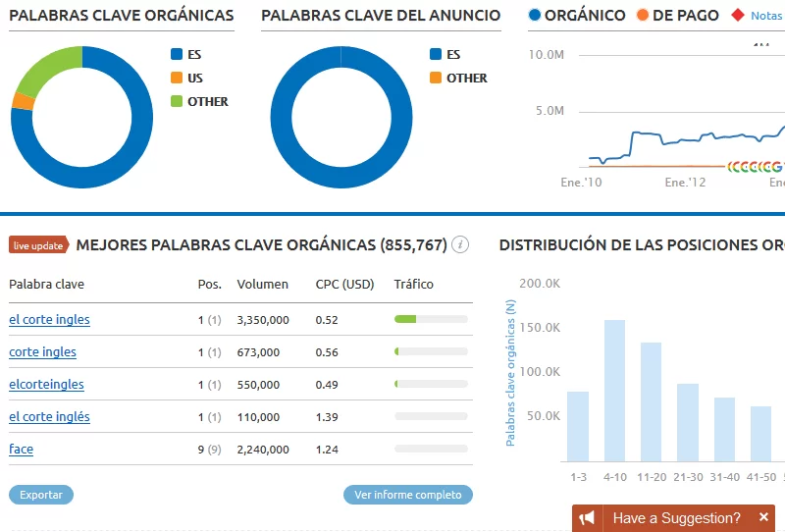Open the 'corte ingles' keyword link

coord(42,352)
